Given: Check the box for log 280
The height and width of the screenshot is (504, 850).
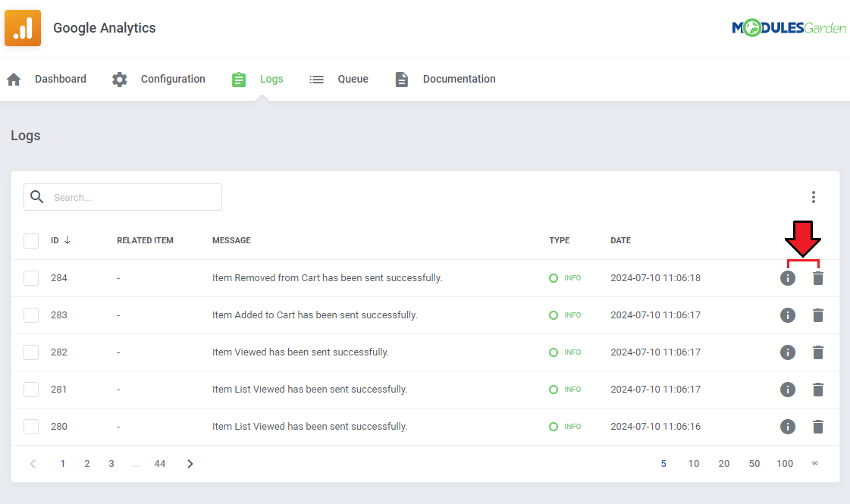Looking at the screenshot, I should tap(31, 427).
